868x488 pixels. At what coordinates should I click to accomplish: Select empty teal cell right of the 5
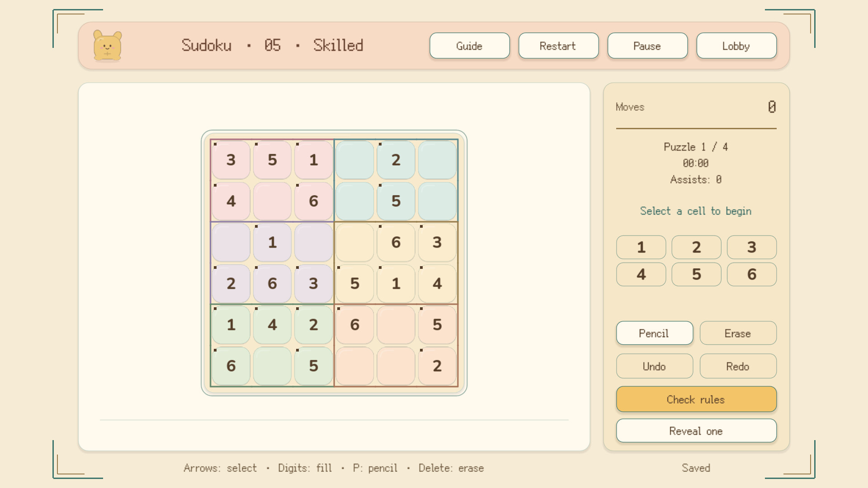tap(437, 201)
